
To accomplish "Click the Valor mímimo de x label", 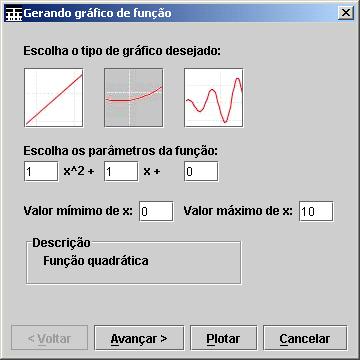I will [78, 211].
